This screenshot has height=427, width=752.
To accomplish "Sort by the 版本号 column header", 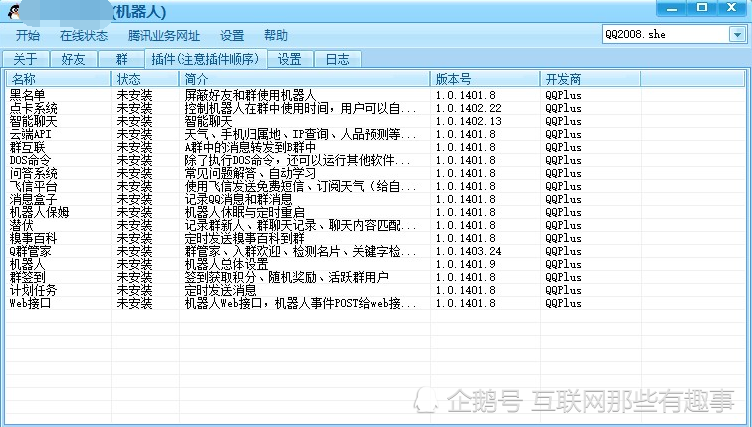I will tap(485, 79).
